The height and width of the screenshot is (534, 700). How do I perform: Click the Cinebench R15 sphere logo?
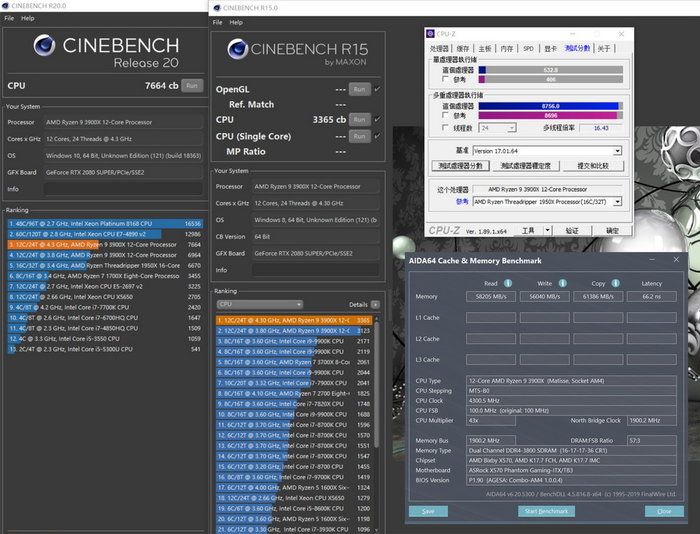click(240, 50)
